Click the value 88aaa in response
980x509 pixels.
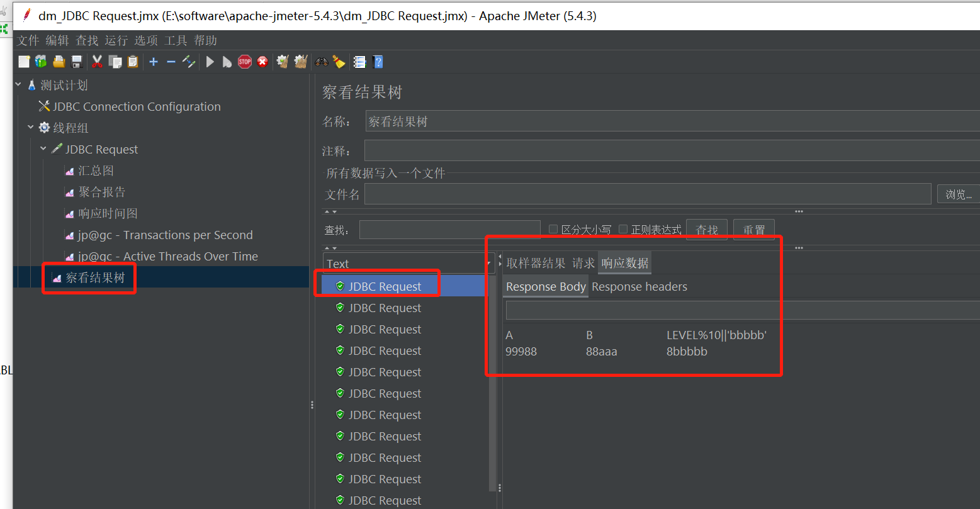[601, 351]
